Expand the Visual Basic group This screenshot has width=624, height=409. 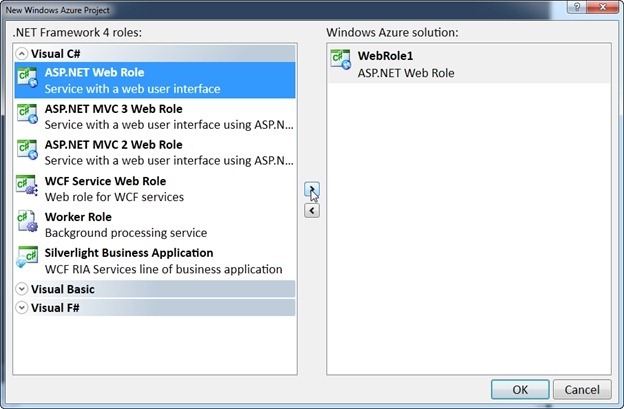pyautogui.click(x=22, y=289)
